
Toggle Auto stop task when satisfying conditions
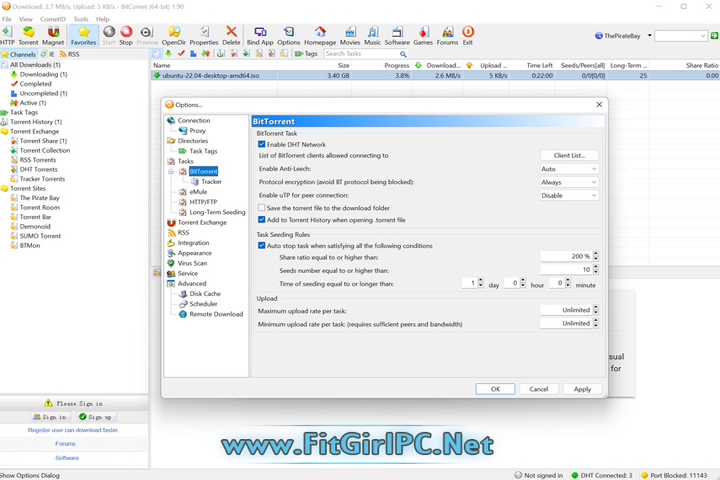coord(262,245)
